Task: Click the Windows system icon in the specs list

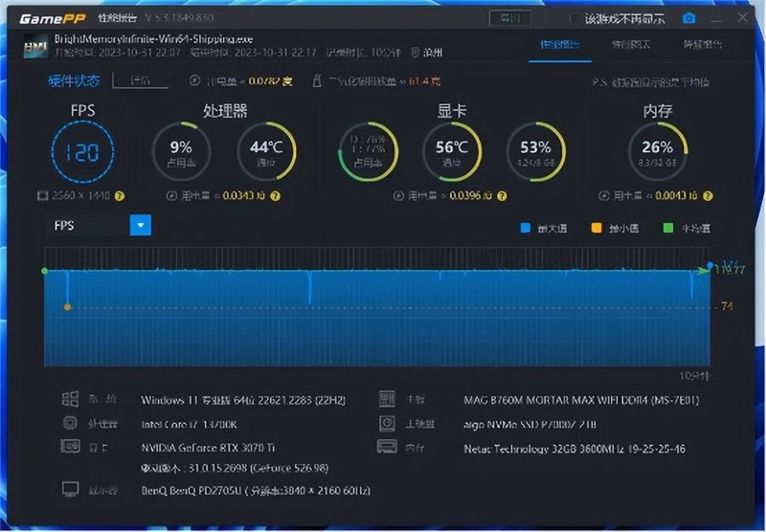Action: point(70,399)
